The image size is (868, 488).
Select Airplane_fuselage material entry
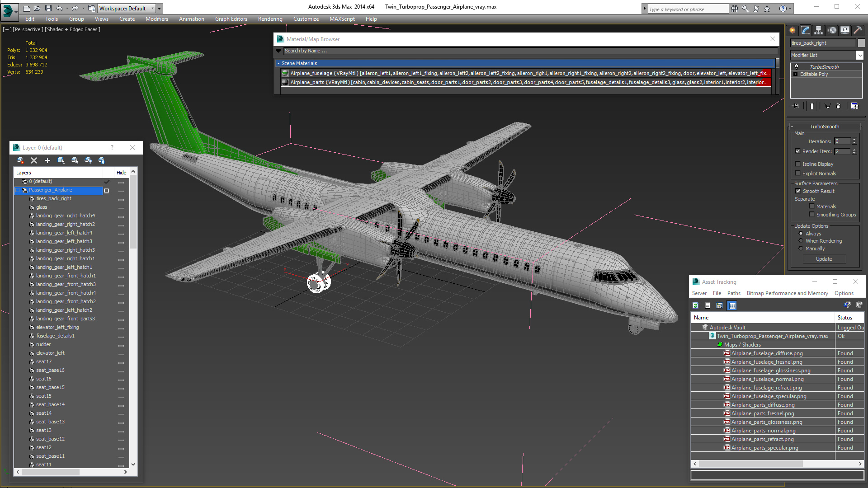(526, 73)
